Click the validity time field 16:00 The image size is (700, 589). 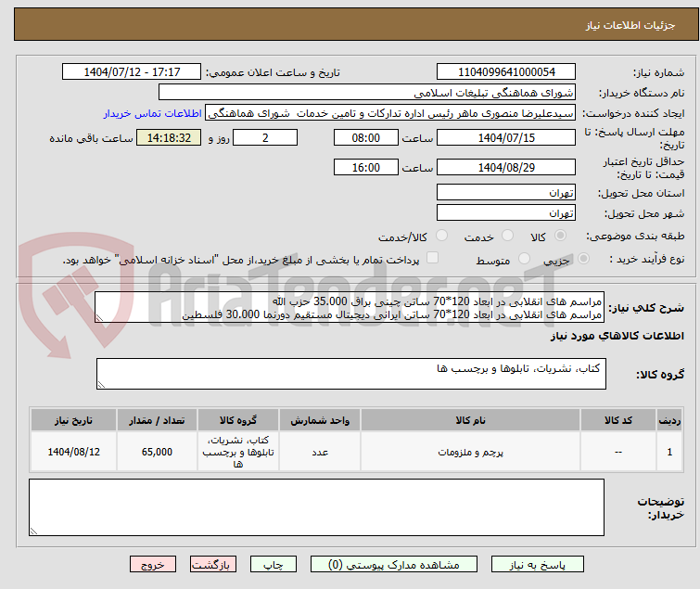pyautogui.click(x=365, y=168)
